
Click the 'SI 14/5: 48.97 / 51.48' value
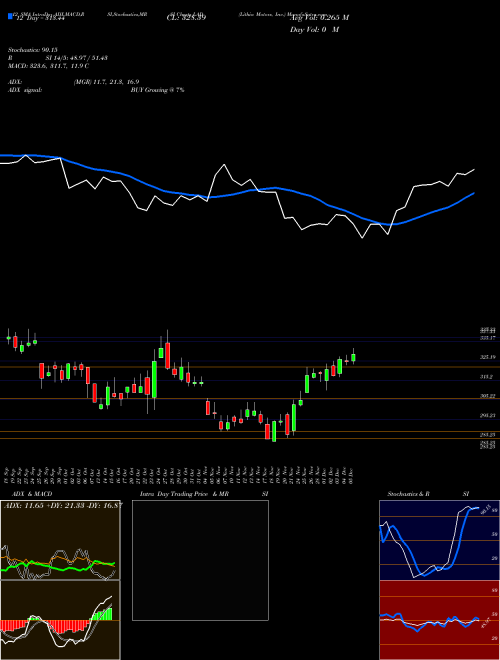77,58
